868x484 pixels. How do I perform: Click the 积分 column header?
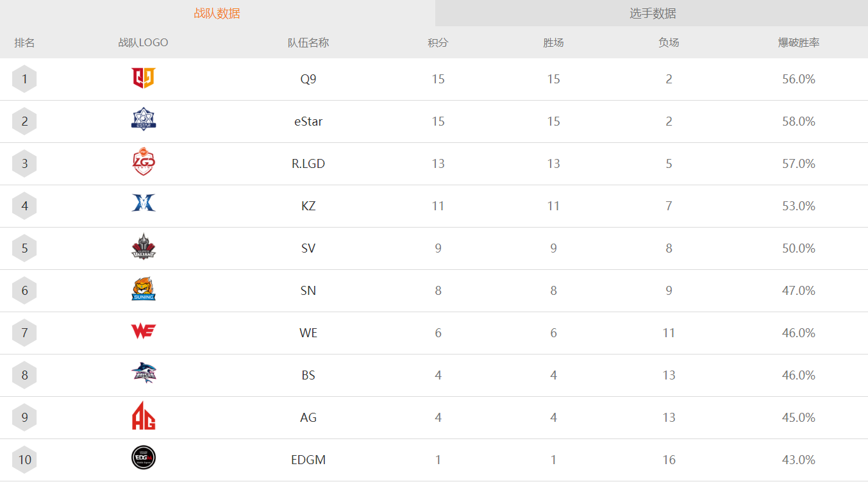tap(438, 43)
